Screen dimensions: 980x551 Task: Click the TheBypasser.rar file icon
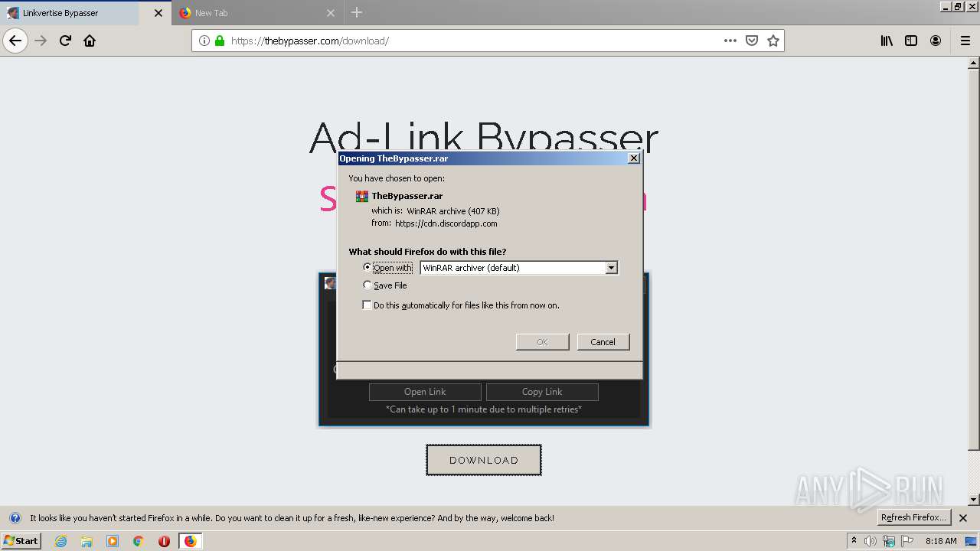pyautogui.click(x=362, y=196)
